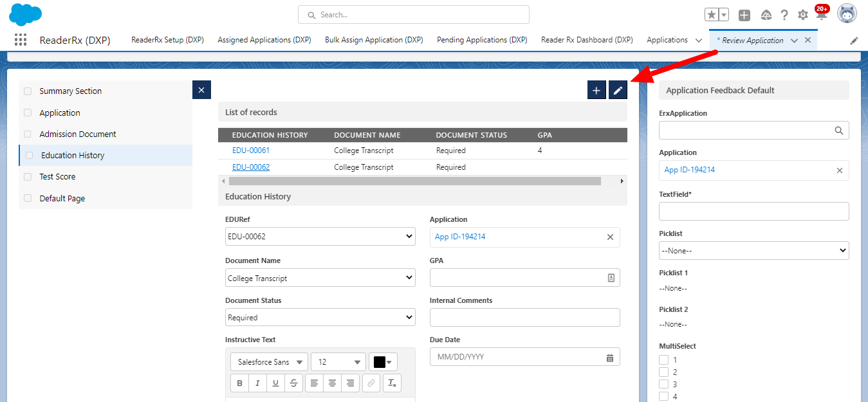Open the Picklist dropdown in feedback panel
Screen dimensions: 868x402
(x=753, y=250)
